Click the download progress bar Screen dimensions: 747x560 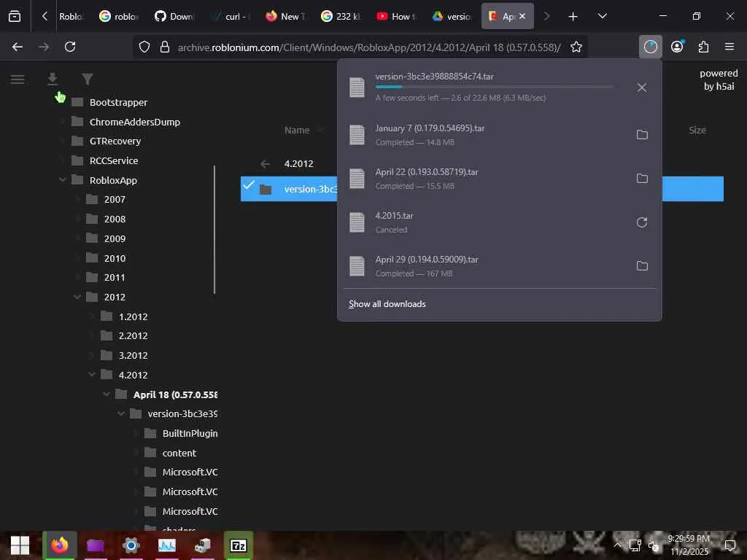(494, 87)
